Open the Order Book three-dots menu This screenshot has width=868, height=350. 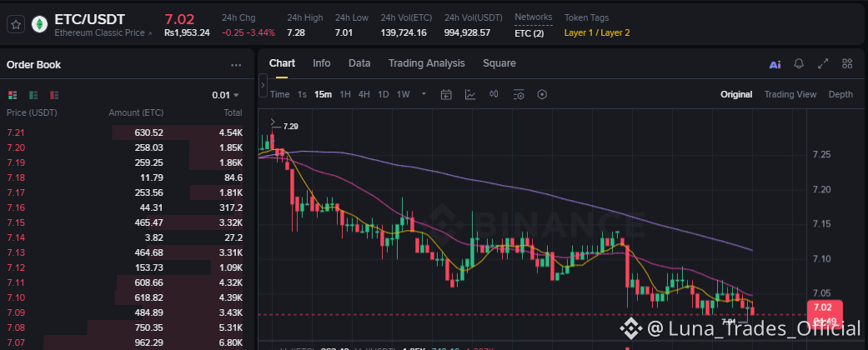pos(236,65)
